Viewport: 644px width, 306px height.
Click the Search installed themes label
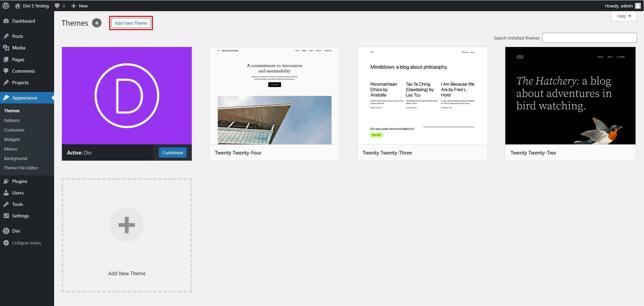pos(516,38)
